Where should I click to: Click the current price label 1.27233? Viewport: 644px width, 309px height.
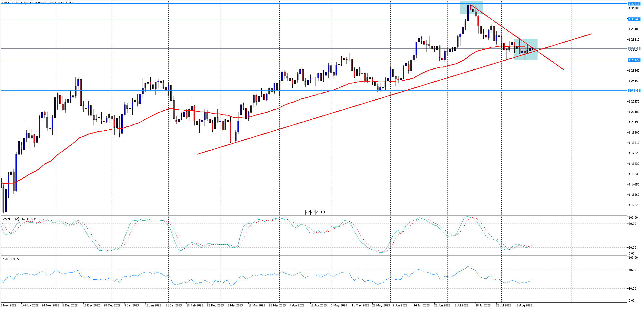point(634,49)
